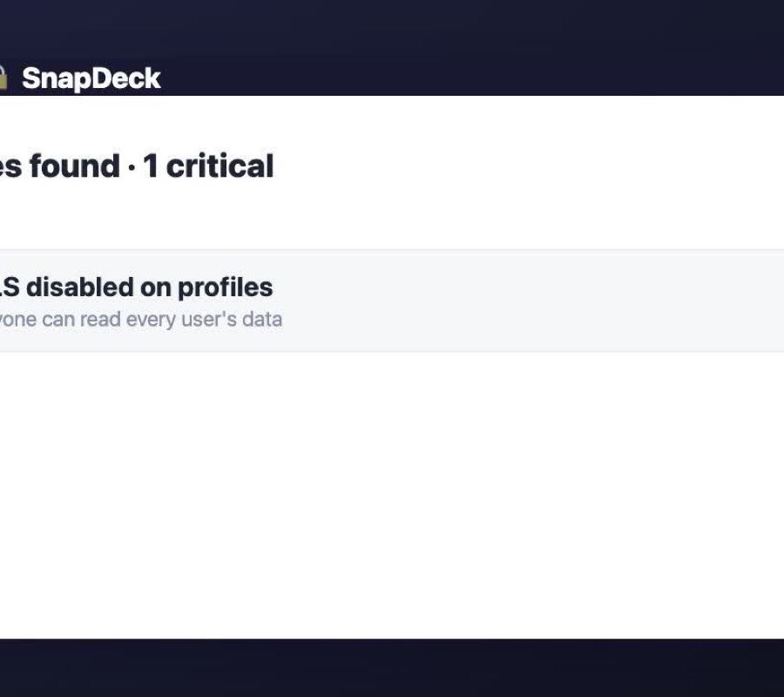Click the dot separator before '1 critical'
Viewport: 784px width, 697px height.
(x=132, y=167)
